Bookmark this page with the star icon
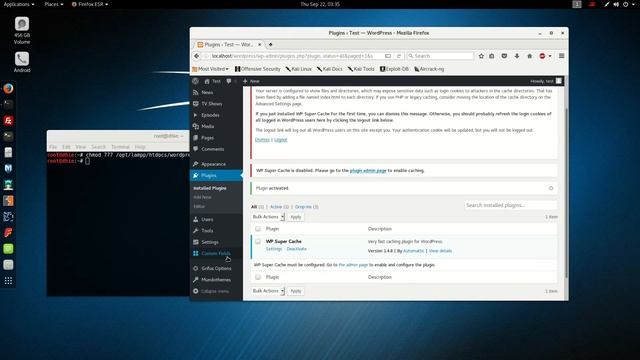 481,56
